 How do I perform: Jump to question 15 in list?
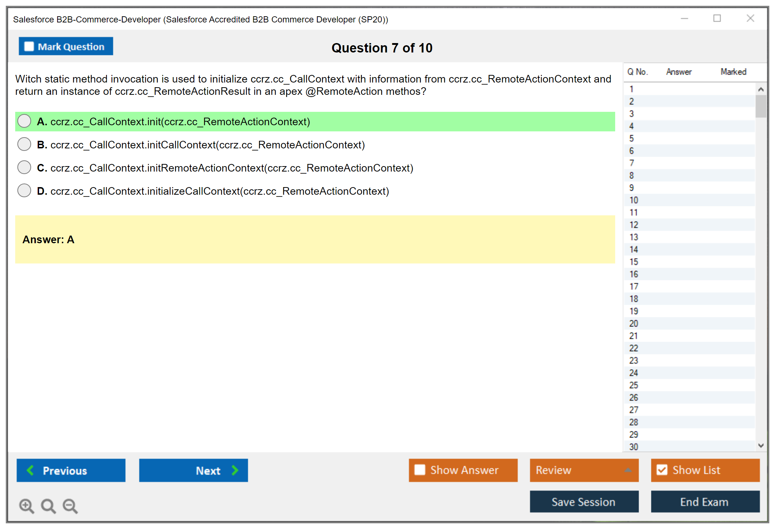[634, 262]
